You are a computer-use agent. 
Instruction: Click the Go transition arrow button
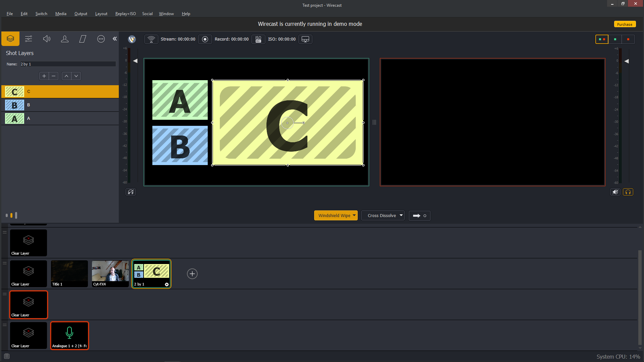pos(419,215)
